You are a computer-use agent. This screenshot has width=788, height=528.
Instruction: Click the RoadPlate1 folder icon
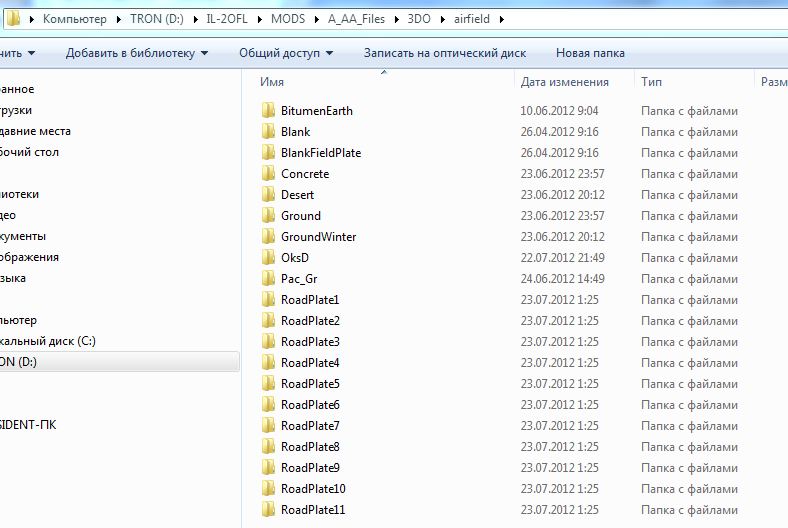coord(268,299)
